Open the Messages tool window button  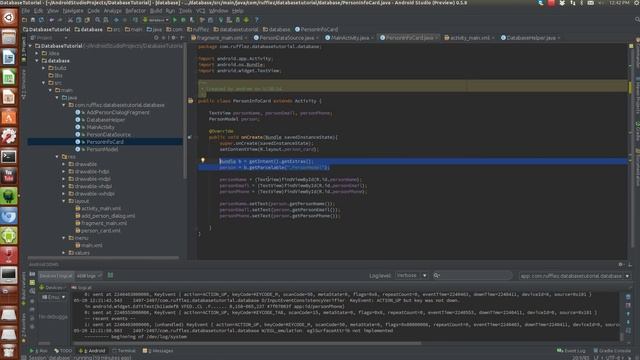(158, 351)
